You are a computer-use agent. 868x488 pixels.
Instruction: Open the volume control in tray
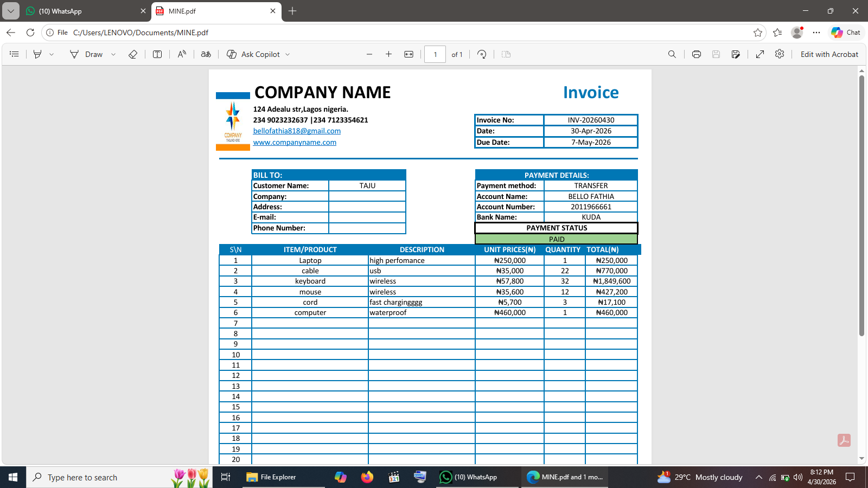point(798,477)
